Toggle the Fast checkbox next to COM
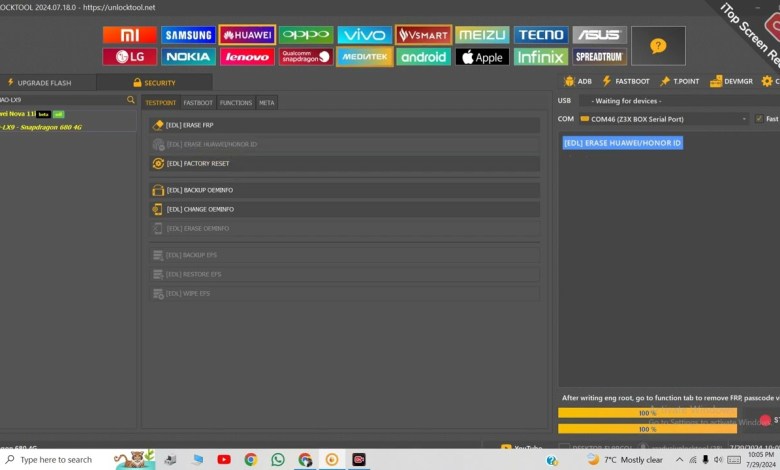 (x=758, y=119)
